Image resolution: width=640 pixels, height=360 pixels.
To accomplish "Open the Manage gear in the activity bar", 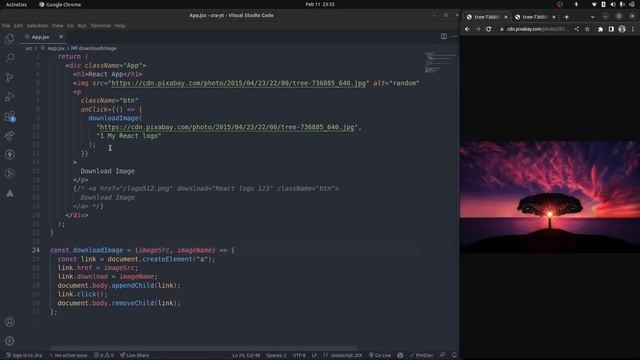I will click(10, 341).
